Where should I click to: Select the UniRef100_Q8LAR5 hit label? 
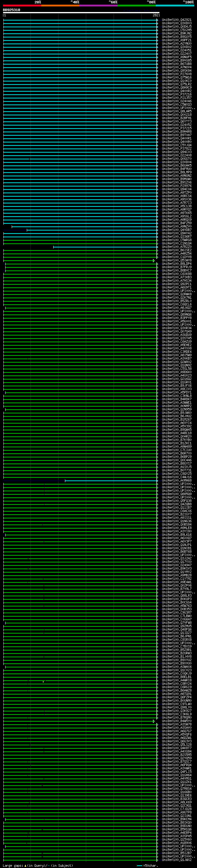(177, 111)
